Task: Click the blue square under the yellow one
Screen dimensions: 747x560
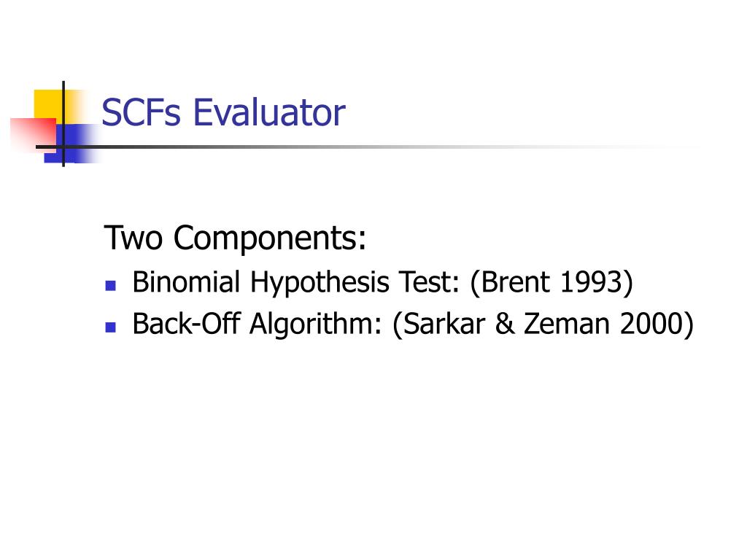Action: tap(71, 144)
